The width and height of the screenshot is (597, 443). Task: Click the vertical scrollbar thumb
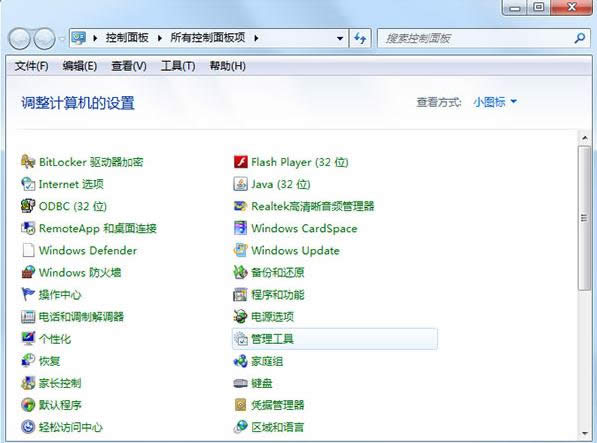coord(584,218)
